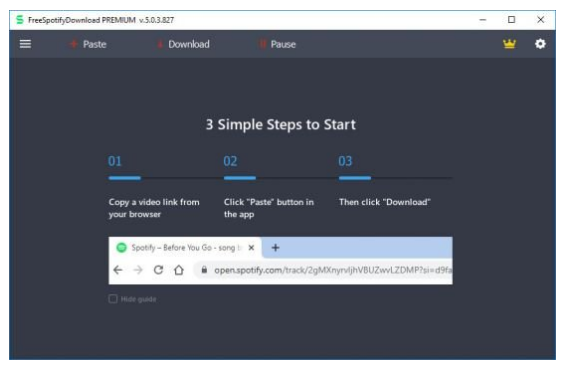Click the 'Click "Paste" button in the app' text

[269, 208]
